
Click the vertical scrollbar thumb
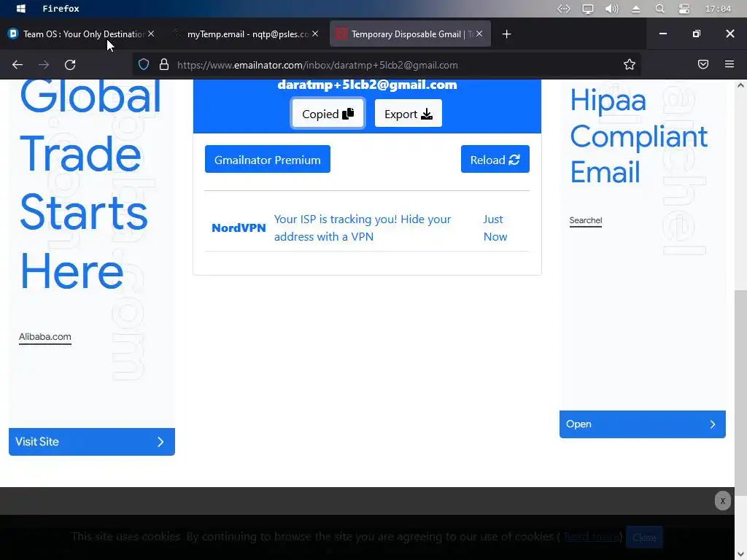pyautogui.click(x=740, y=393)
